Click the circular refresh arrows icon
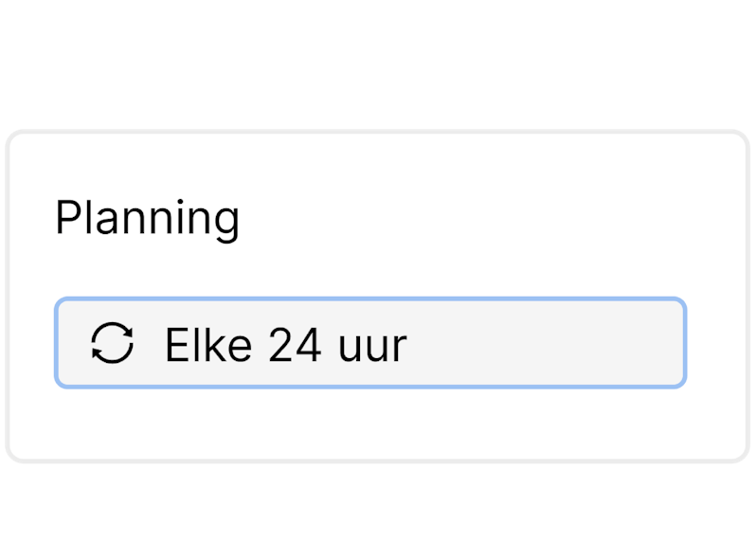Screen dimensions: 756x542 click(x=113, y=343)
